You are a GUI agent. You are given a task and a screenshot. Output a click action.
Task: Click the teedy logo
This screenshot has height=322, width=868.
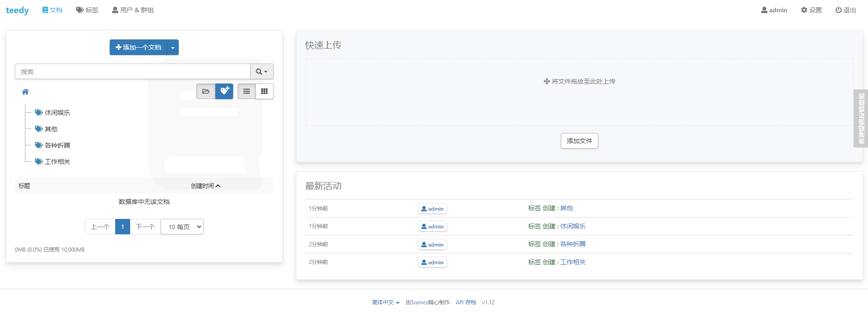17,10
